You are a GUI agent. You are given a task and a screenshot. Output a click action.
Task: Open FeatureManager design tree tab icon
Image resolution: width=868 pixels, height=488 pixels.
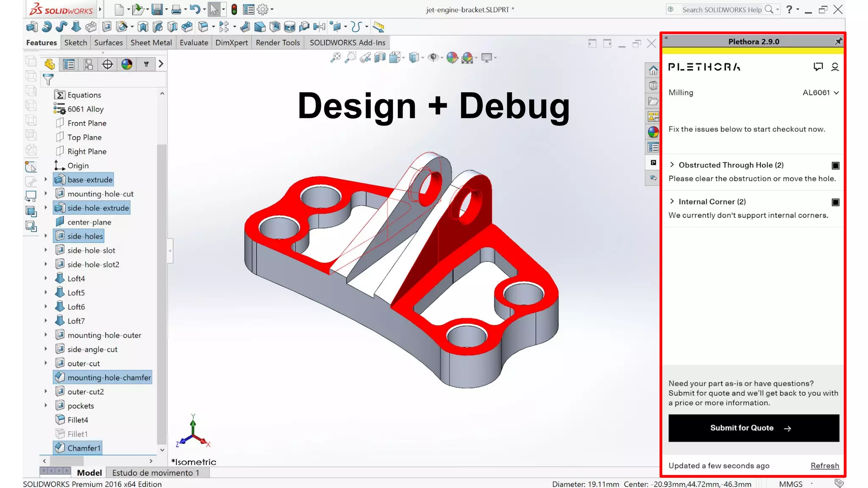click(x=50, y=64)
